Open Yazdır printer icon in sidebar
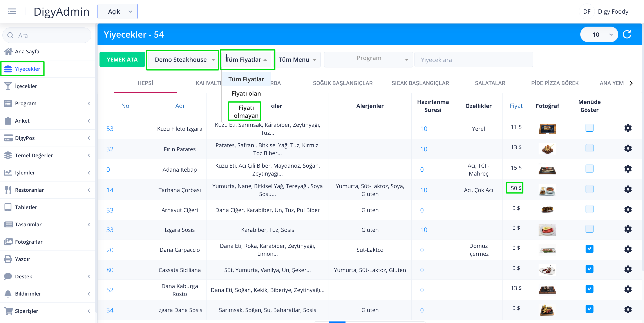Viewport: 644px width, 323px height. [x=8, y=259]
